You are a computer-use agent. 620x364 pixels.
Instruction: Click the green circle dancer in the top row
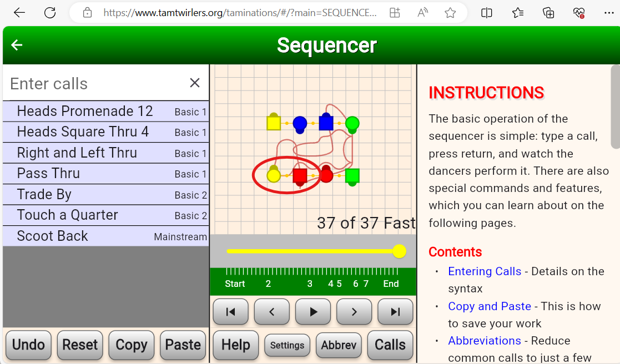(352, 124)
